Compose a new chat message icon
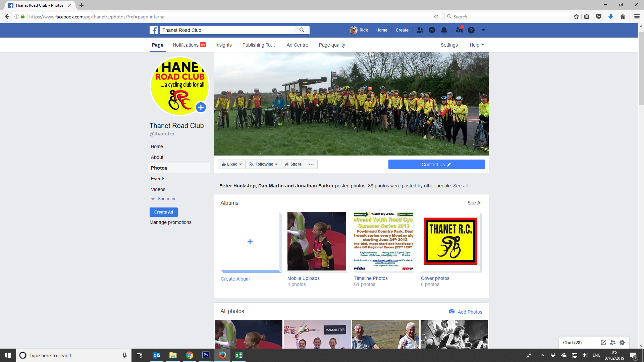This screenshot has width=644, height=362. (x=603, y=343)
